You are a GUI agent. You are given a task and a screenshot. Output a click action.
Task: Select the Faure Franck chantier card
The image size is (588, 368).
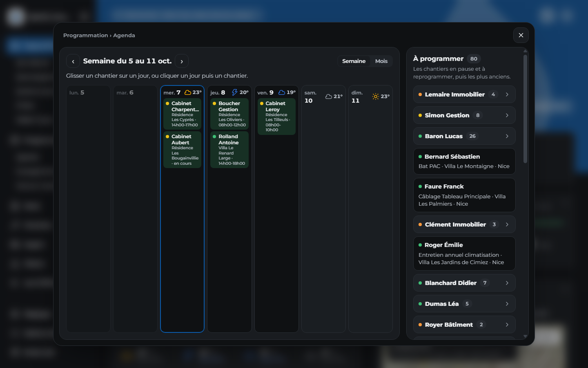[464, 195]
